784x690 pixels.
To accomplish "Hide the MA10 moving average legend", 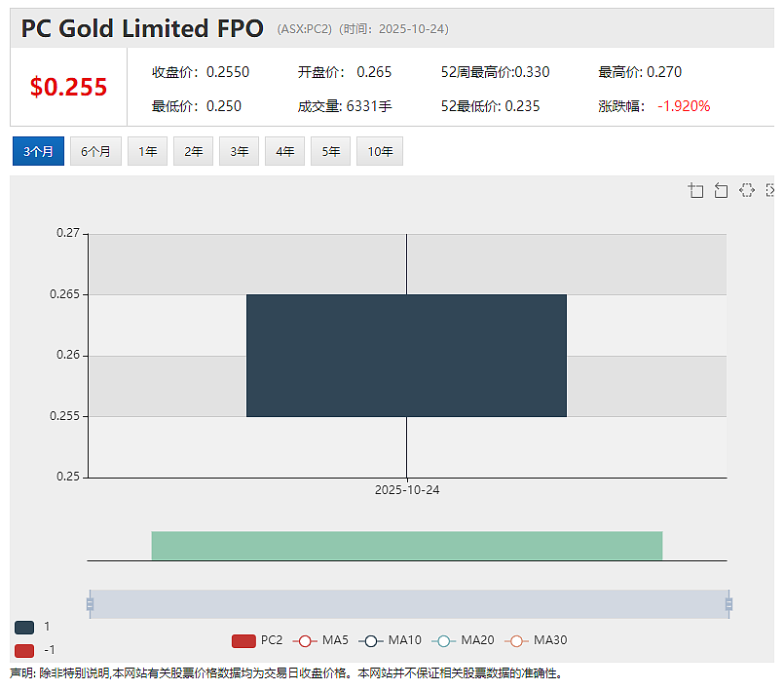I will pos(390,640).
